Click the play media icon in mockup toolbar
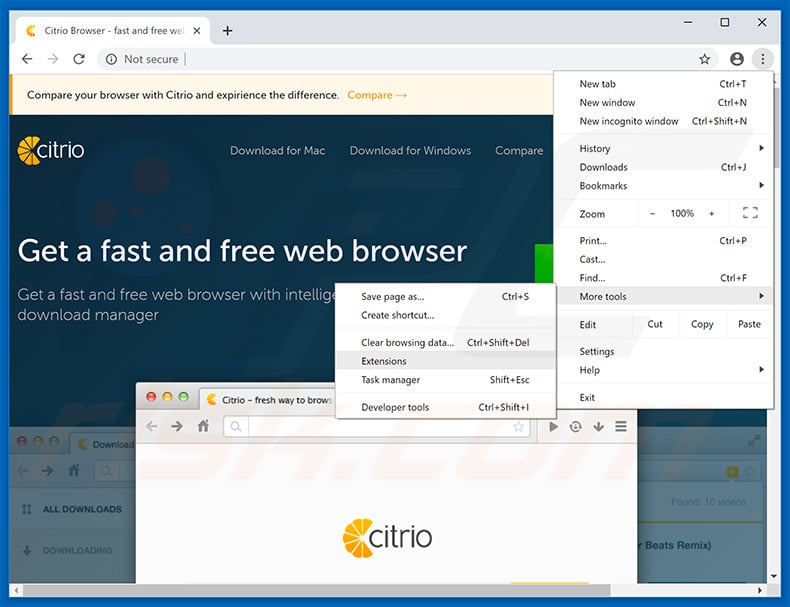 click(x=553, y=427)
